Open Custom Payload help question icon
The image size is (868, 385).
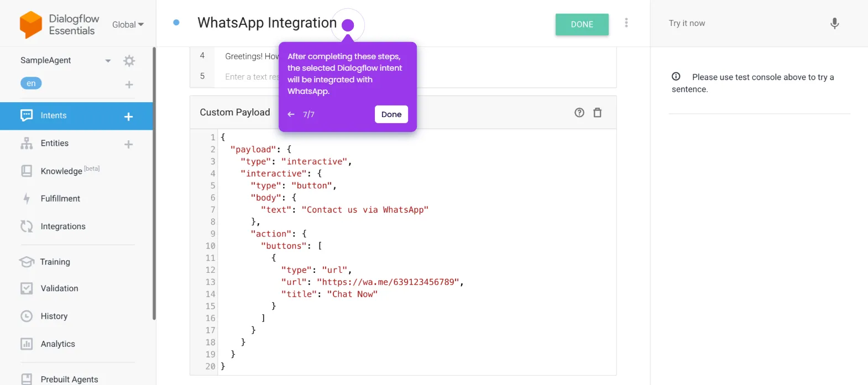tap(579, 113)
